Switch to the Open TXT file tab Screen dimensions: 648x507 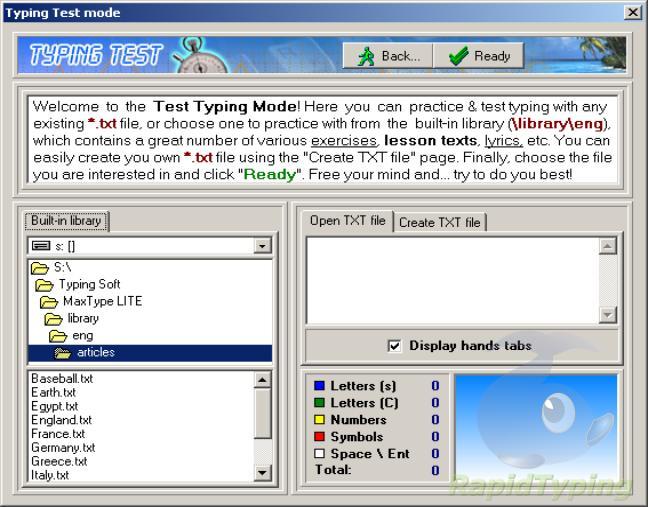click(x=347, y=221)
